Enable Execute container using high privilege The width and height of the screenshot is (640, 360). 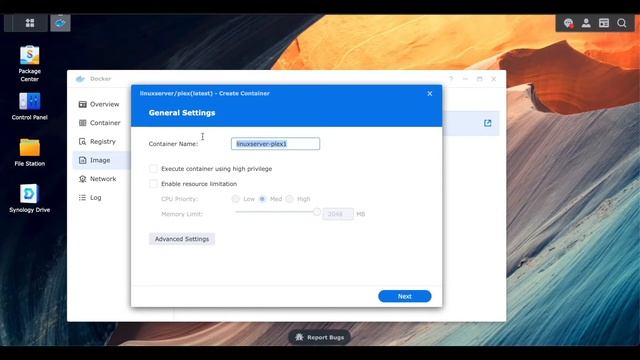tap(153, 169)
